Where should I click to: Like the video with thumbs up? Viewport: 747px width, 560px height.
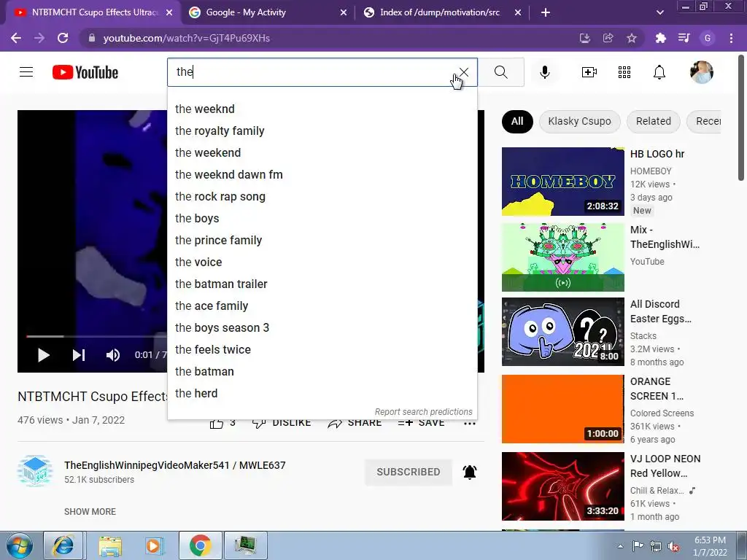(x=217, y=423)
